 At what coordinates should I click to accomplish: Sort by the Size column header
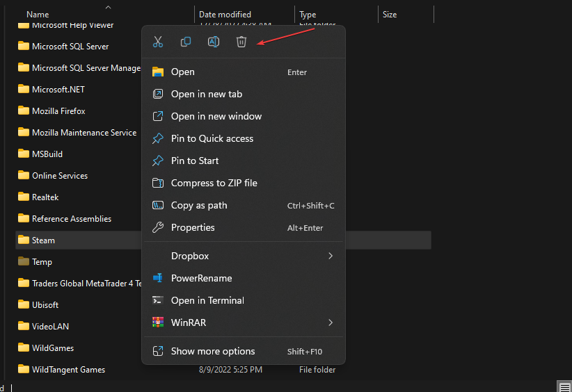click(390, 15)
